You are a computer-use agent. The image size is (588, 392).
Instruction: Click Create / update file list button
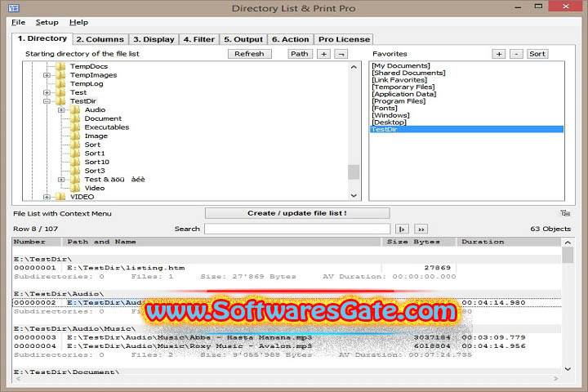pos(297,213)
